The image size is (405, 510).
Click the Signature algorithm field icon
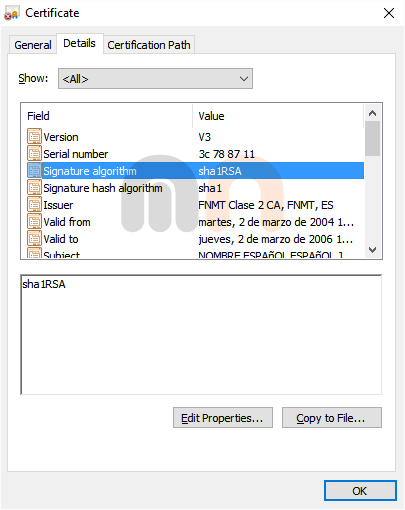click(34, 171)
